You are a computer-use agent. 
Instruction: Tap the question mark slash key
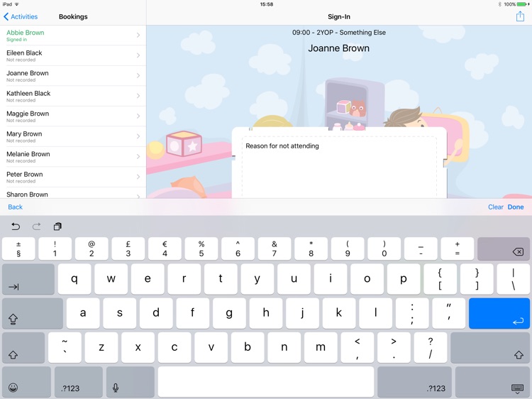431,348
